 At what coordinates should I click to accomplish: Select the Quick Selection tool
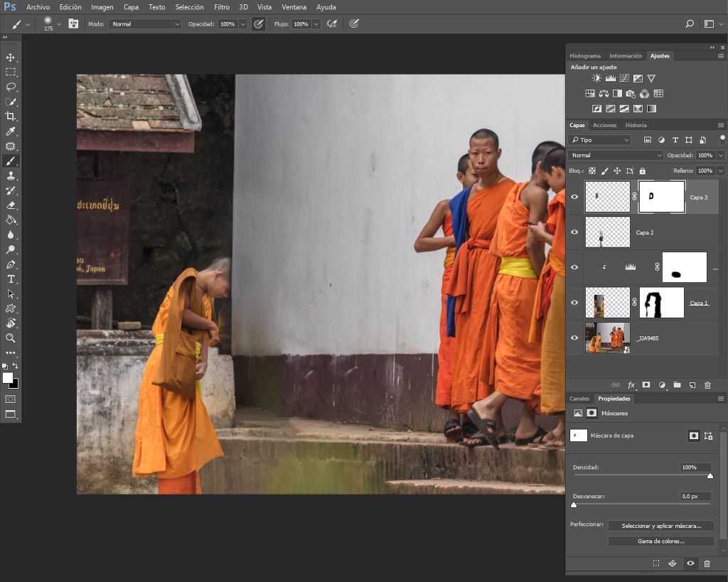point(10,102)
